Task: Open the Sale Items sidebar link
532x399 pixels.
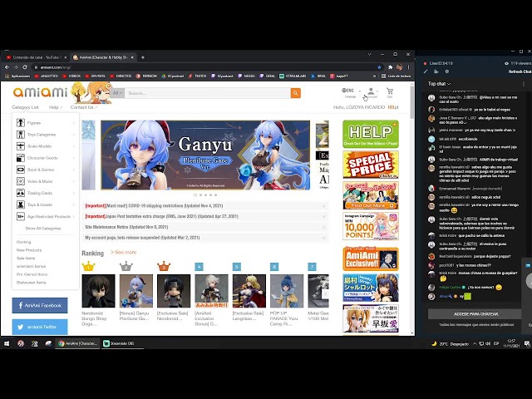Action: [26, 259]
